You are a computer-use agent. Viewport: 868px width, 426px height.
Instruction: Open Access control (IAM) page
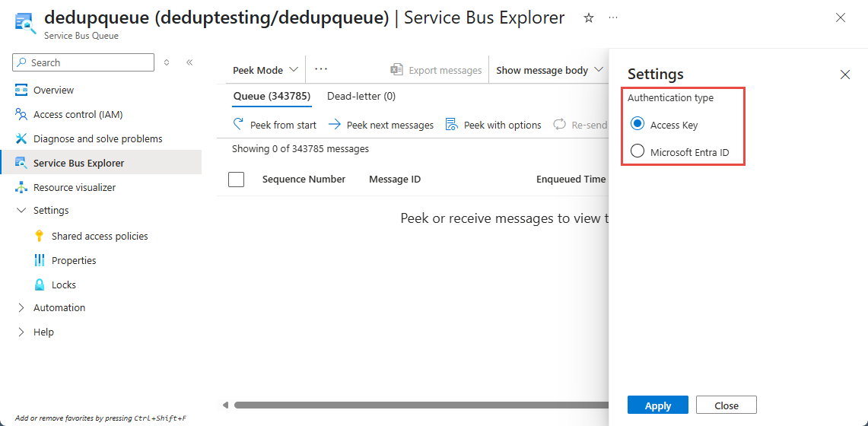point(78,114)
